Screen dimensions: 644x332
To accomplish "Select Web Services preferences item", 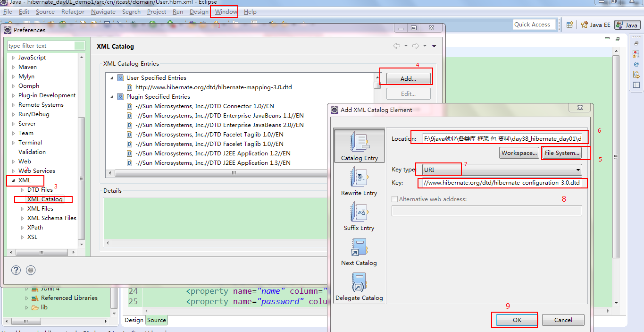I will point(36,171).
